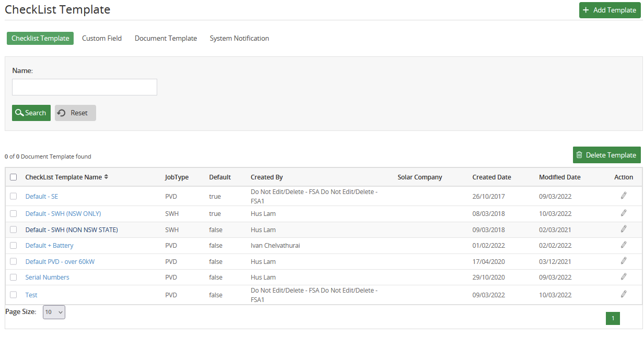Screen dimensions: 644x338
Task: Edit the Default - SWH (NSW ONLY) template
Action: [623, 213]
